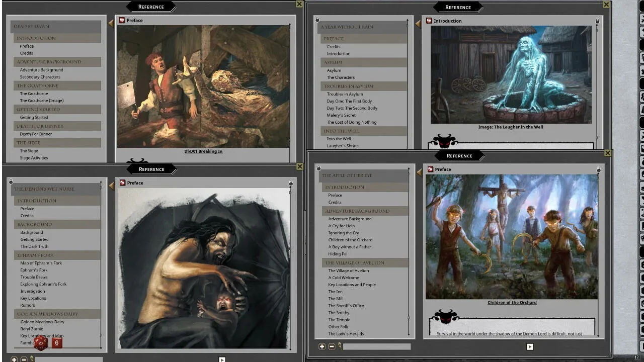644x362 pixels.
Task: Open Day One: The First Body page
Action: 349,101
